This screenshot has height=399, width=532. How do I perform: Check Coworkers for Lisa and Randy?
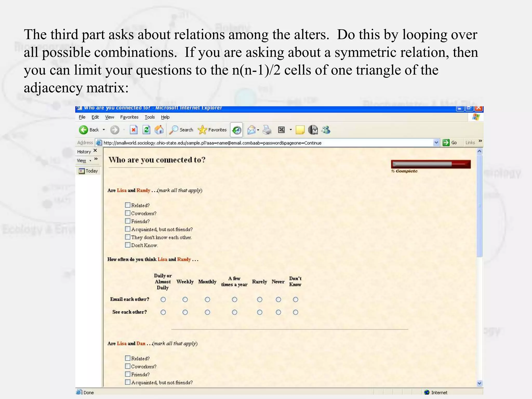point(128,213)
